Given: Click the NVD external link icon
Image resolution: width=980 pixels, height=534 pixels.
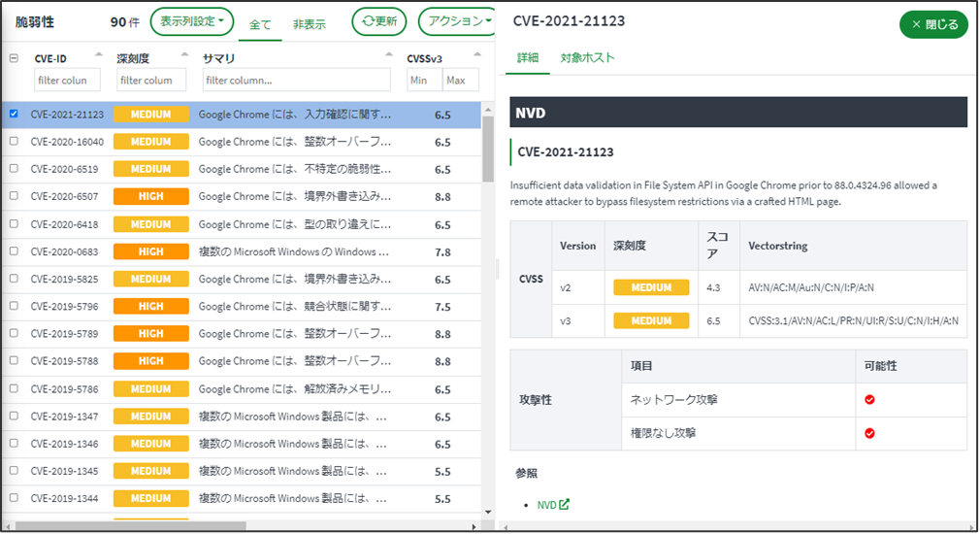Looking at the screenshot, I should [564, 505].
